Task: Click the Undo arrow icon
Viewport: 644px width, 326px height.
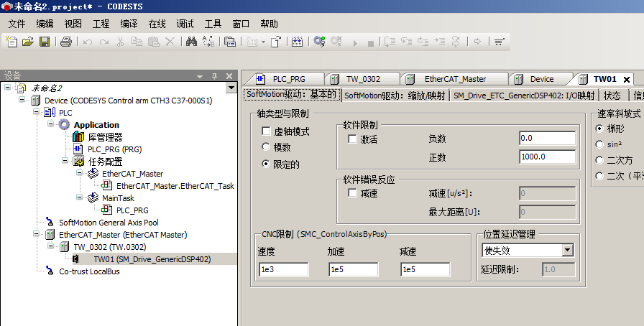Action: 87,42
